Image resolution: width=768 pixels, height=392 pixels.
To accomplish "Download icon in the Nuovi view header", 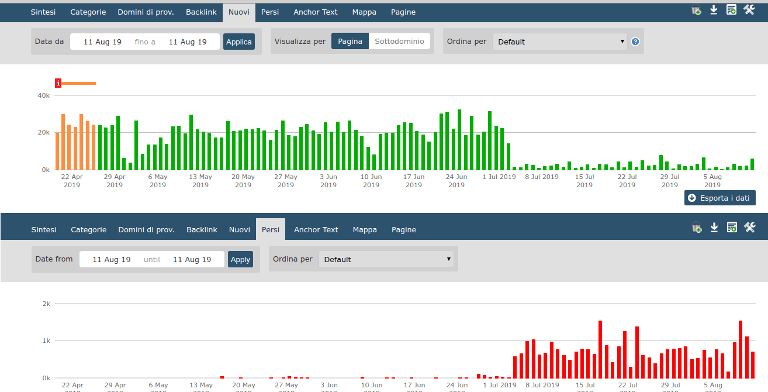I will click(714, 10).
